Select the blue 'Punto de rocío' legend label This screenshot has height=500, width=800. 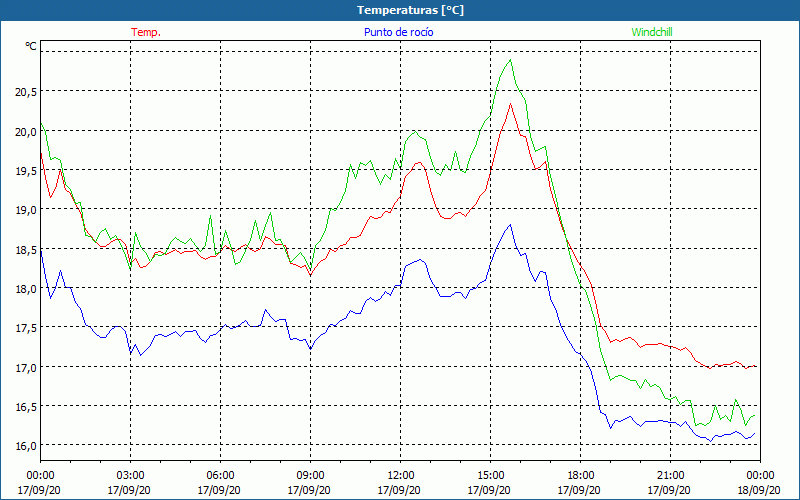pyautogui.click(x=398, y=32)
